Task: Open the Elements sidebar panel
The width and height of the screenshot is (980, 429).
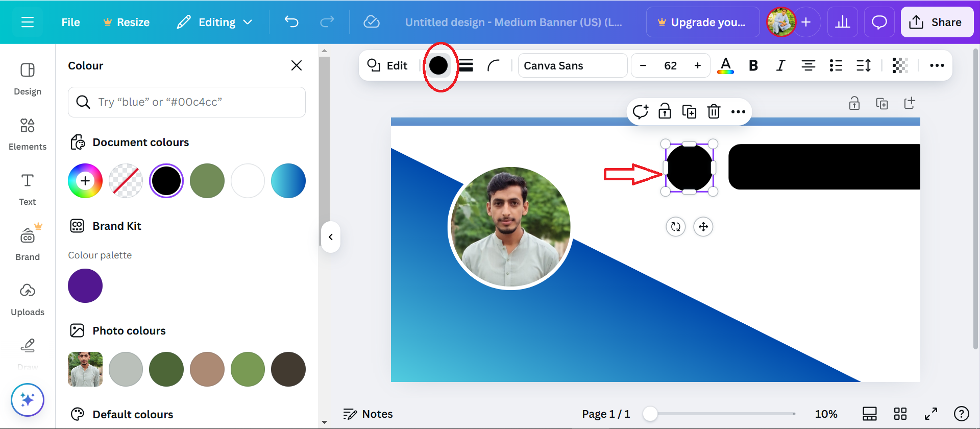Action: tap(28, 134)
